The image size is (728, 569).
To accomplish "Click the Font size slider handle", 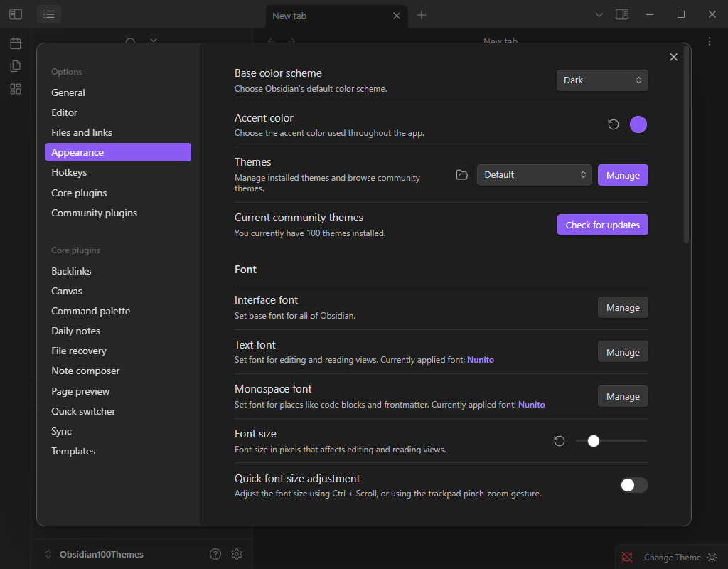I will pos(594,440).
